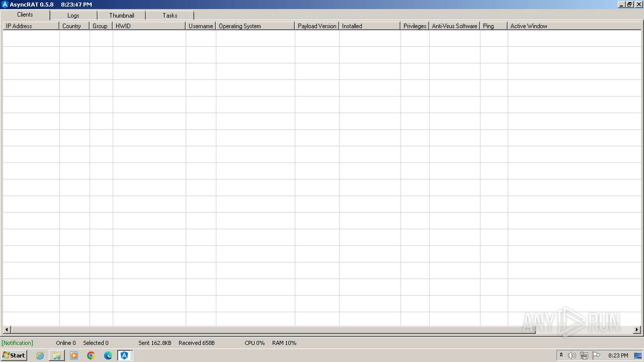Viewport: 644px width, 362px height.
Task: Click the [Notification] status label
Action: pos(18,343)
